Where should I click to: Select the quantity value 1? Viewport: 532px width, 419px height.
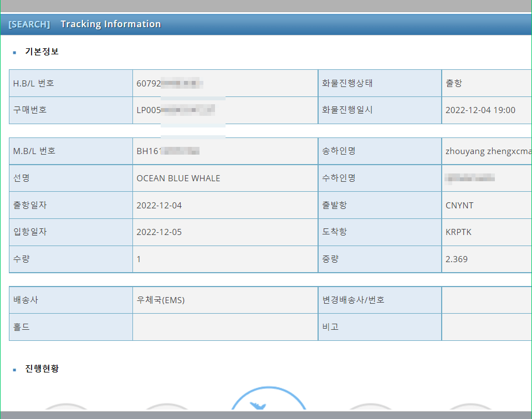point(139,259)
